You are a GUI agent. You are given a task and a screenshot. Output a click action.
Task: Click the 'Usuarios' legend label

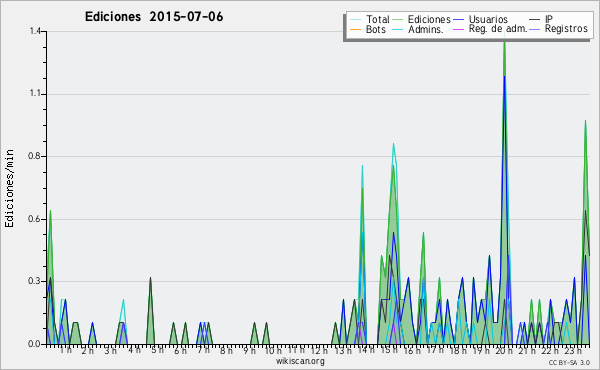488,19
